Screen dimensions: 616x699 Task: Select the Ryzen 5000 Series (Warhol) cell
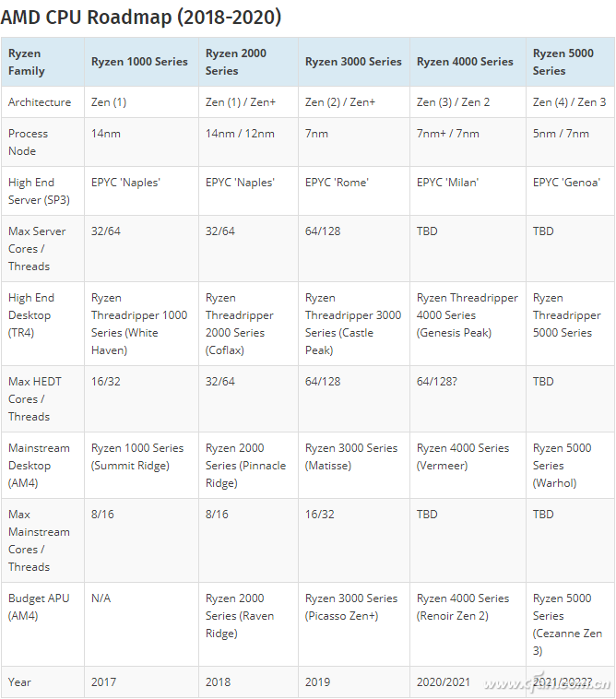(562, 465)
